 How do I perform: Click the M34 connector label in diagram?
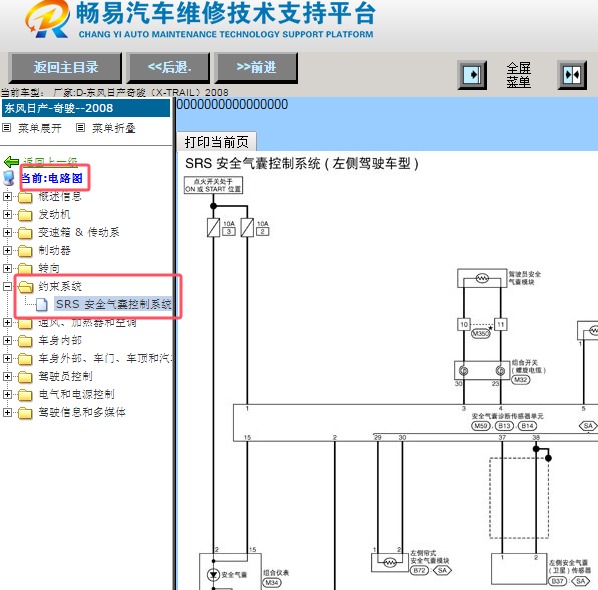271,582
